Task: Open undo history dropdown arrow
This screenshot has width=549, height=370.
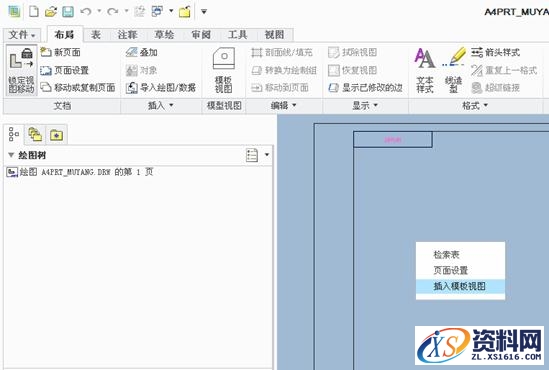Action: pos(99,12)
